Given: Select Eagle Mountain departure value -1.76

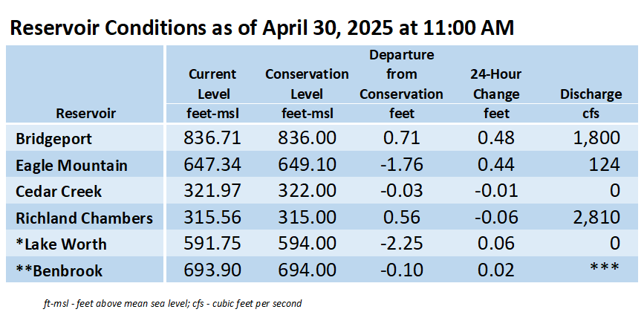Looking at the screenshot, I should tap(401, 165).
